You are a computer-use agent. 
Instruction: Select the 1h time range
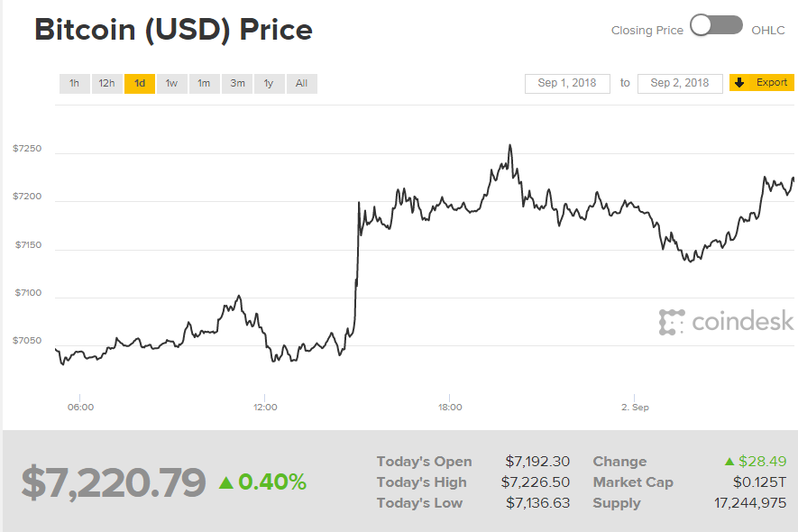(74, 84)
